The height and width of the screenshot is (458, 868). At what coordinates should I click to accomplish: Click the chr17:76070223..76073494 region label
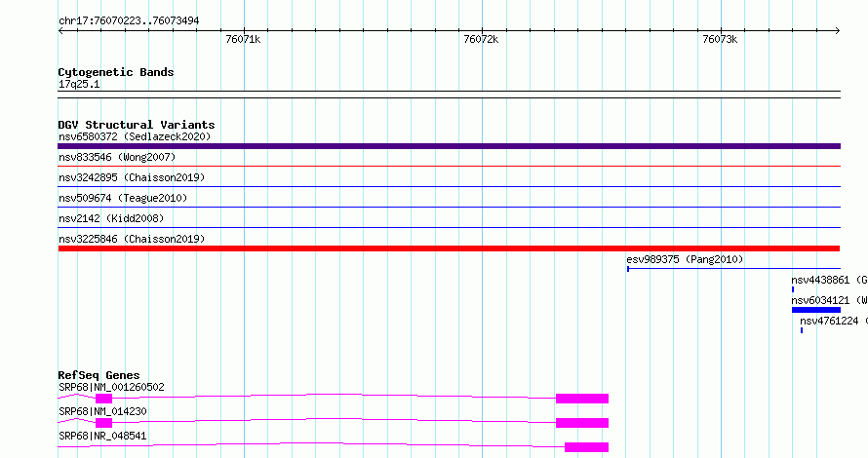pos(129,20)
